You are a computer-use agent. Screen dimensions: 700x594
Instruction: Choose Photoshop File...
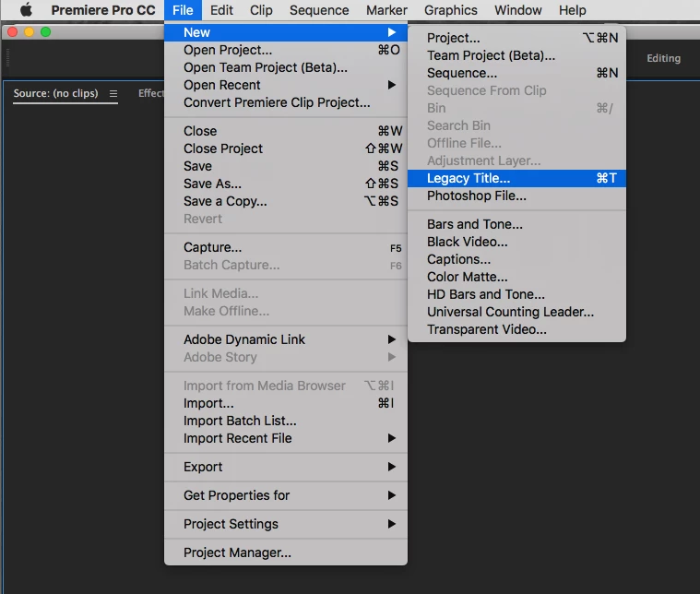tap(517, 196)
